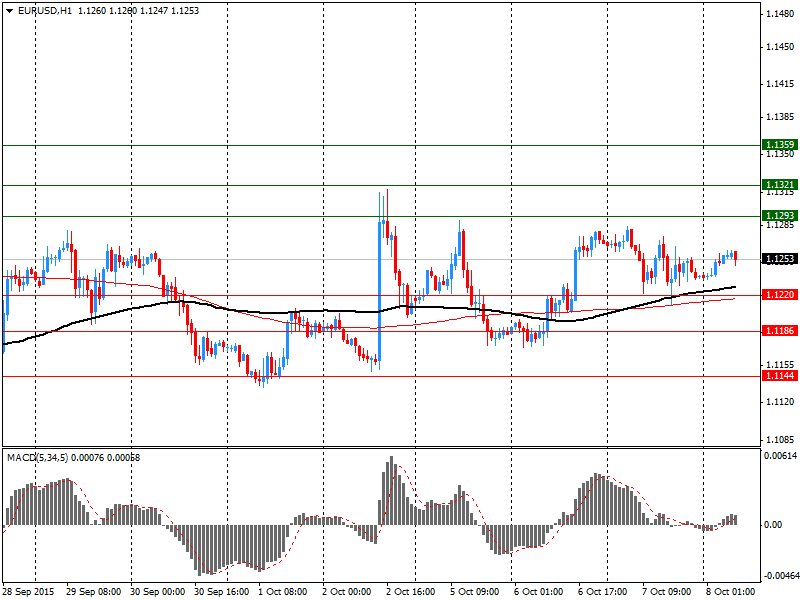Screen dimensions: 800x600
Task: Select the 1.1186 red support level label
Action: 780,331
